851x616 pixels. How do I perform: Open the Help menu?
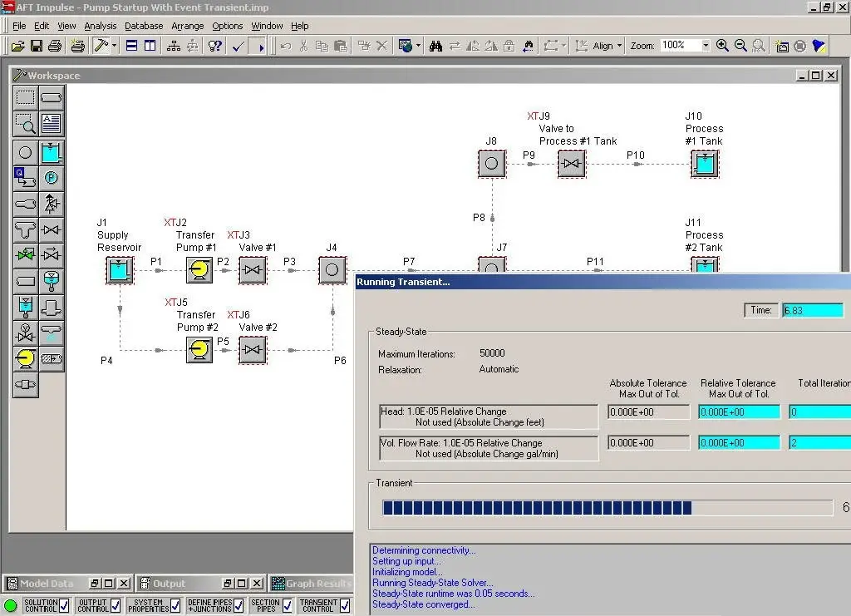[x=299, y=26]
